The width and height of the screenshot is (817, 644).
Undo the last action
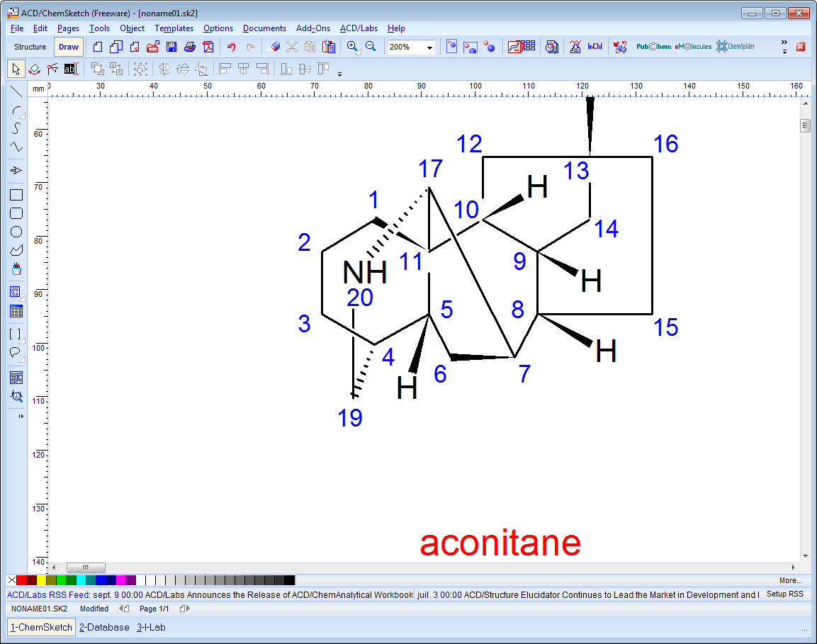[x=232, y=46]
